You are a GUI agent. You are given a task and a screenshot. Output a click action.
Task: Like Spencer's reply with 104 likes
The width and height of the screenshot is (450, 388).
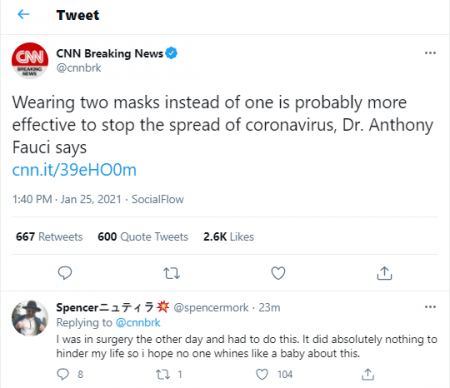[262, 374]
